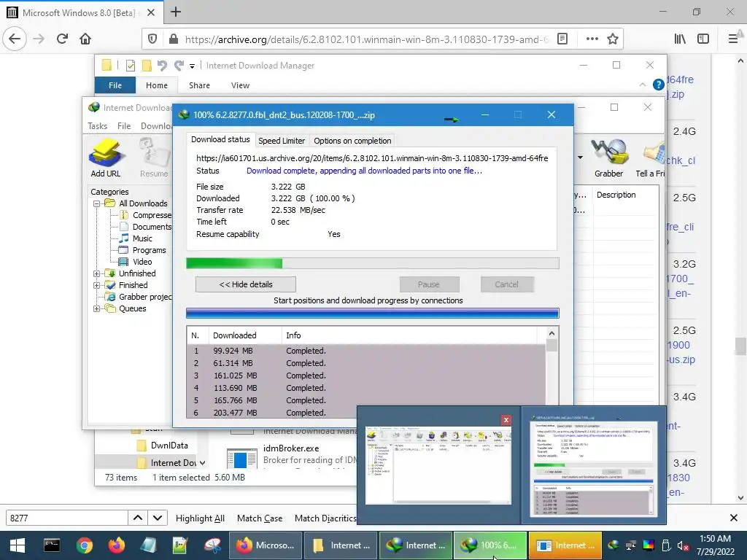Click the volume muted tray icon
This screenshot has height=560, width=747.
(x=683, y=545)
